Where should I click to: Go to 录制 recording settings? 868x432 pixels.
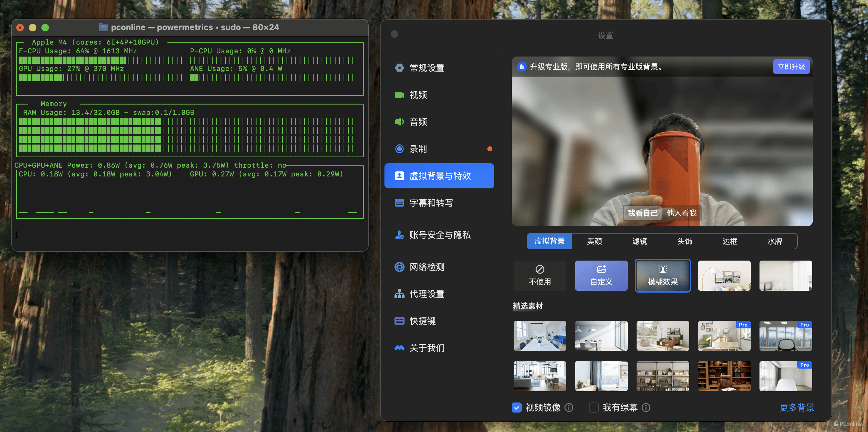pos(418,149)
